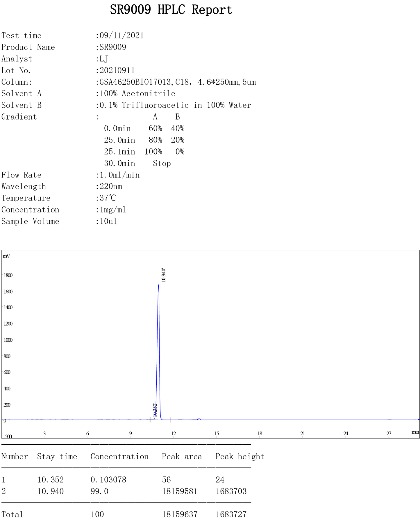420x520 pixels.
Task: Select concentration cell 99.0
Action: tap(99, 491)
